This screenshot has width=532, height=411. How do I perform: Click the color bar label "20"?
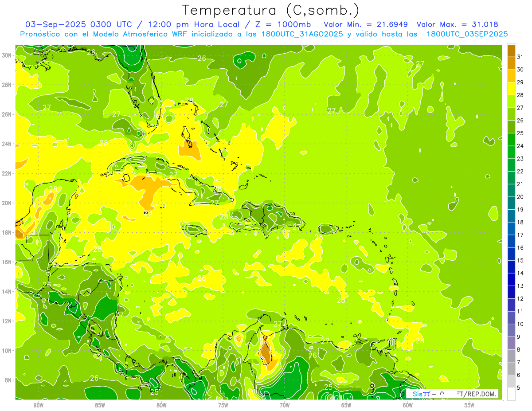(x=520, y=197)
